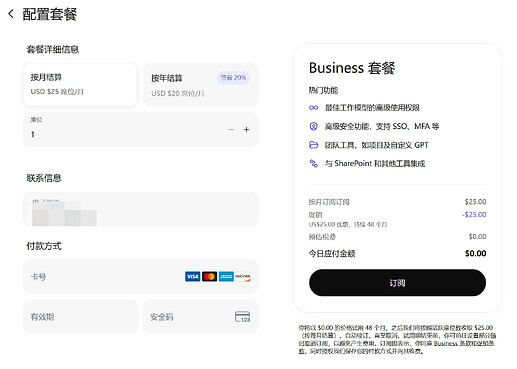Click the security shield icon beside SSO, MFA

tap(313, 126)
